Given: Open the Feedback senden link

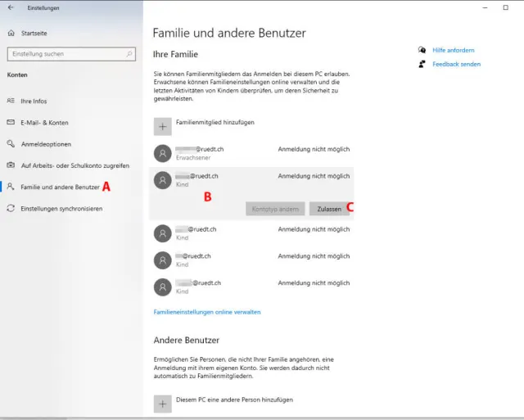Looking at the screenshot, I should click(457, 64).
